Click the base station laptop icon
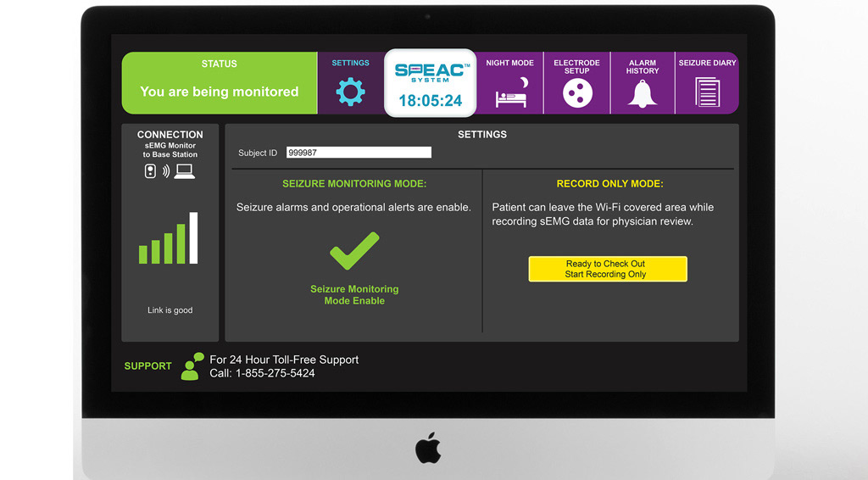 pos(184,171)
